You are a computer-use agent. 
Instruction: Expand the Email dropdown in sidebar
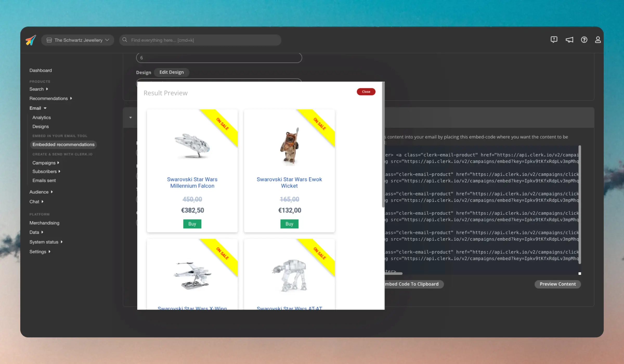pyautogui.click(x=38, y=108)
